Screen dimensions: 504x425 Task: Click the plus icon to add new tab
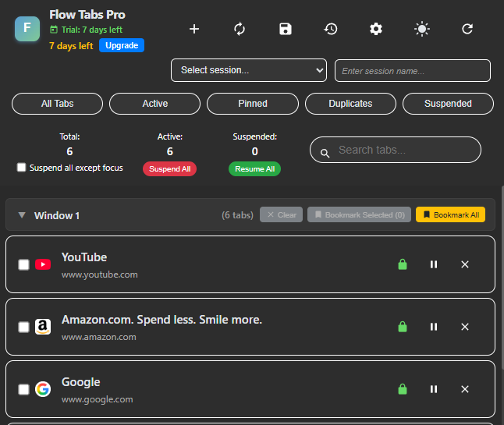194,29
